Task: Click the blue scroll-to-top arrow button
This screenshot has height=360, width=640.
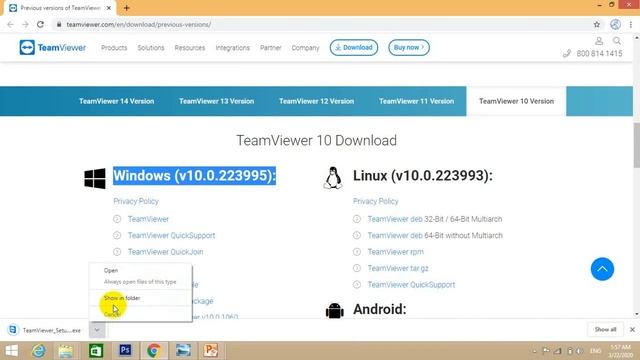Action: (602, 269)
